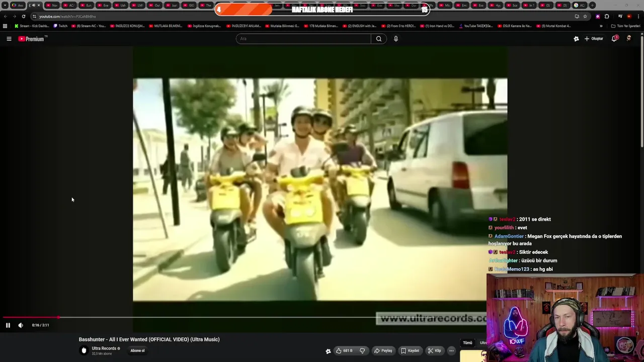Open the Oluştur create menu
The width and height of the screenshot is (644, 362).
coord(594,39)
